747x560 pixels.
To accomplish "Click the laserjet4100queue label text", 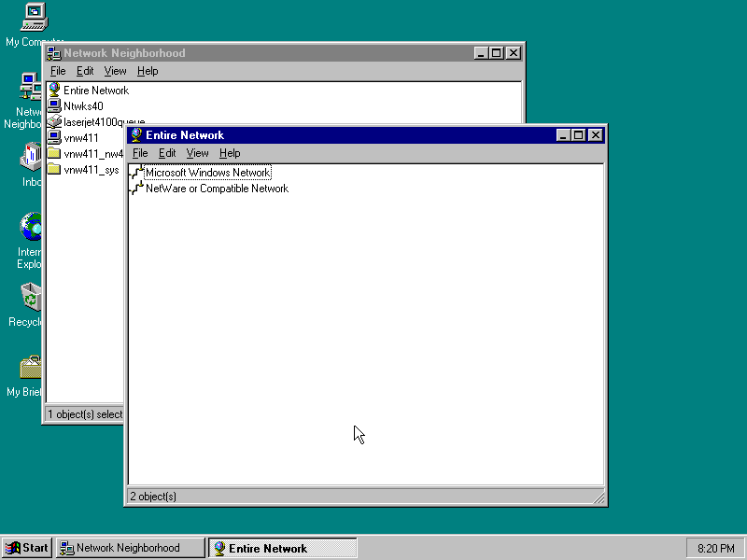I will [x=105, y=122].
